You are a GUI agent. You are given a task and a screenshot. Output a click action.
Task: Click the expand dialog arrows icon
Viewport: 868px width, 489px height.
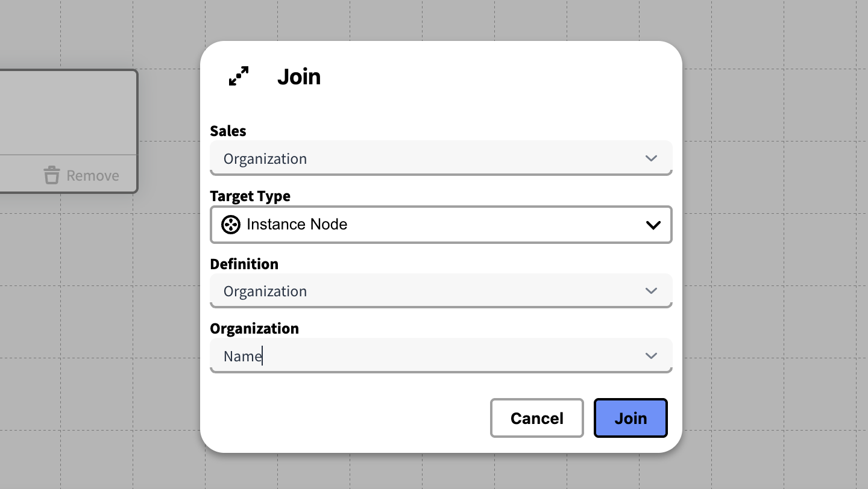coord(239,76)
